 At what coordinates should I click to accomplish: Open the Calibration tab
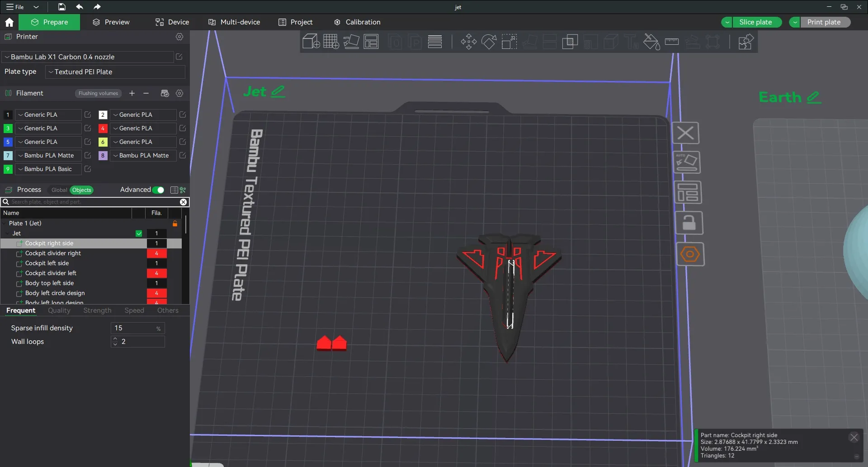pyautogui.click(x=357, y=22)
